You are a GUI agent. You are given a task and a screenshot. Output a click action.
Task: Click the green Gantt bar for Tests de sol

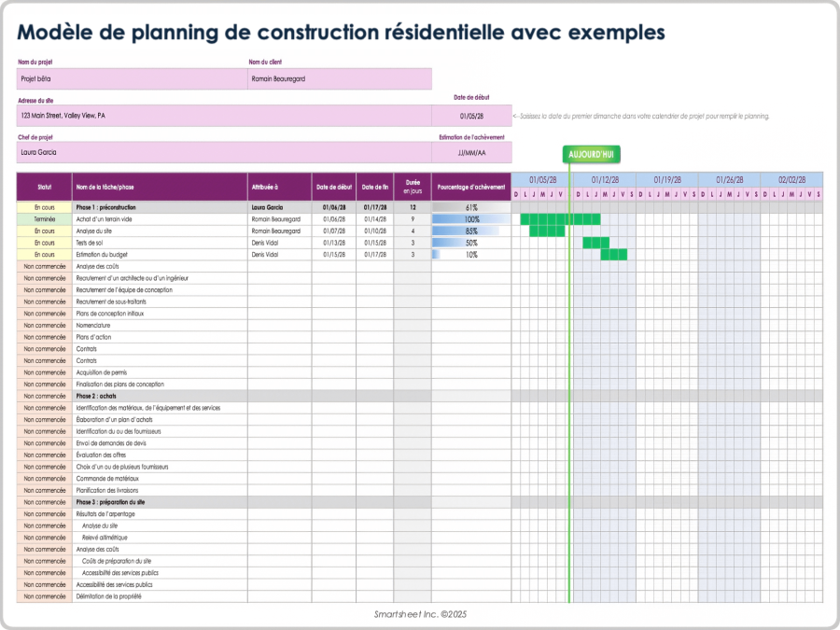(x=596, y=243)
